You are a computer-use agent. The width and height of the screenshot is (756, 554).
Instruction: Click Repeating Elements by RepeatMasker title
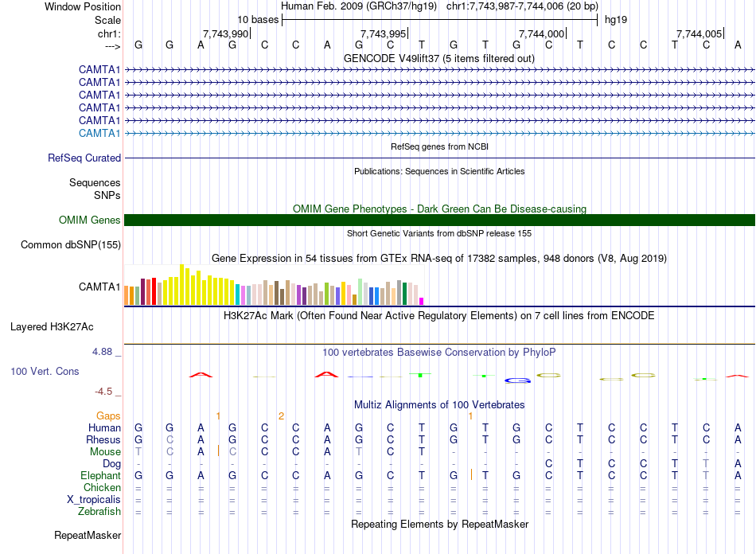[x=439, y=524]
